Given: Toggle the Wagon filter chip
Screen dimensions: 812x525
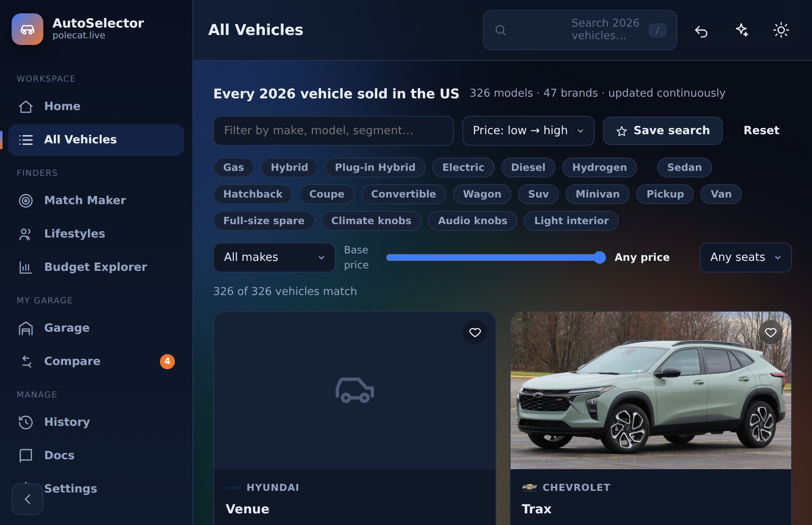Looking at the screenshot, I should tap(482, 194).
